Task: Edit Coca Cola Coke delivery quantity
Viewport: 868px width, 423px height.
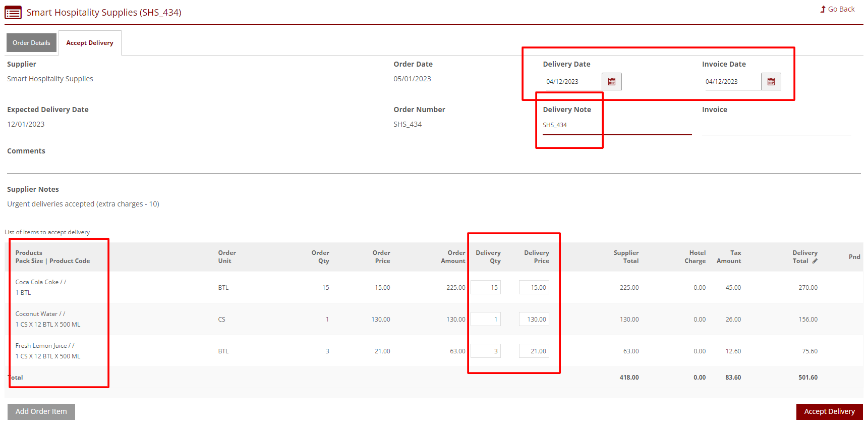Action: click(486, 288)
